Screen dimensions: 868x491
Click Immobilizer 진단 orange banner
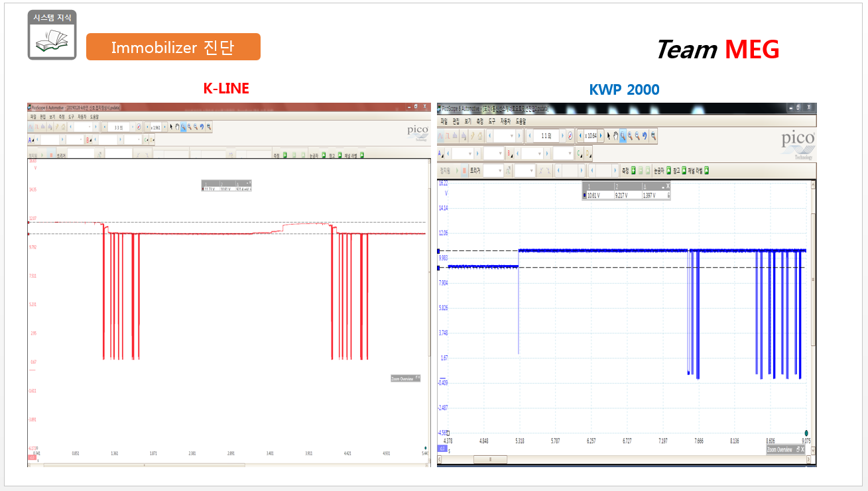[x=173, y=47]
